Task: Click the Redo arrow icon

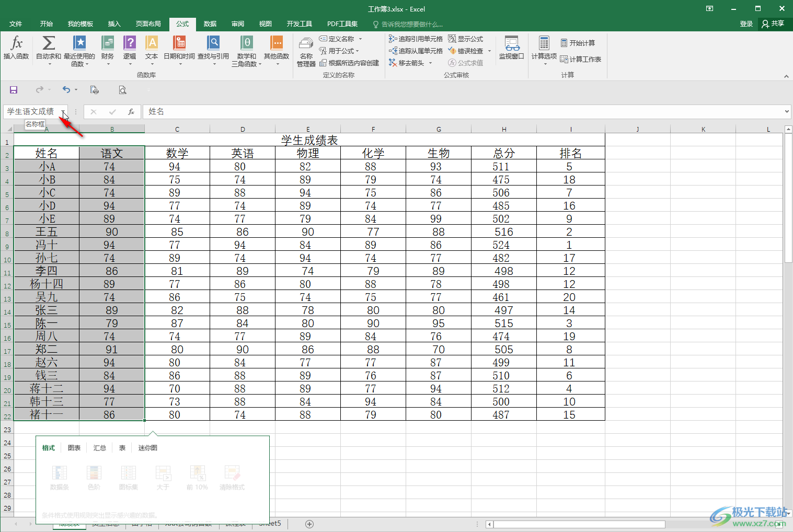Action: [x=40, y=90]
